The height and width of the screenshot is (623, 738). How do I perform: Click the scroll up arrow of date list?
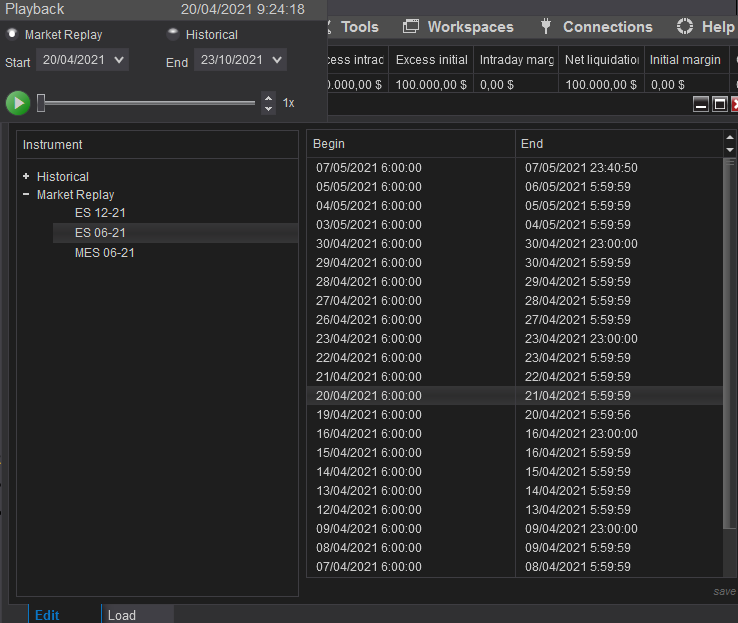[730, 138]
